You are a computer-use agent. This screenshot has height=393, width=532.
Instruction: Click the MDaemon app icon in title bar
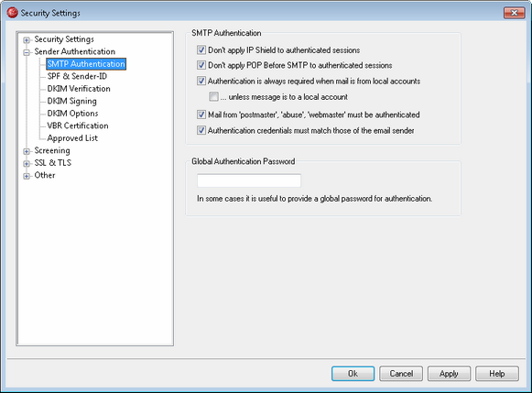[12, 13]
